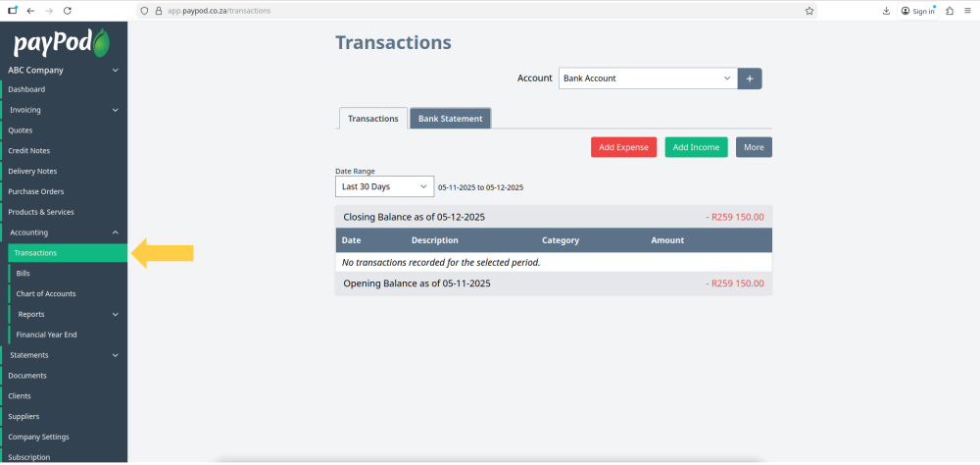Reload the page with refresh icon
Image resolution: width=980 pixels, height=465 pixels.
coord(67,11)
